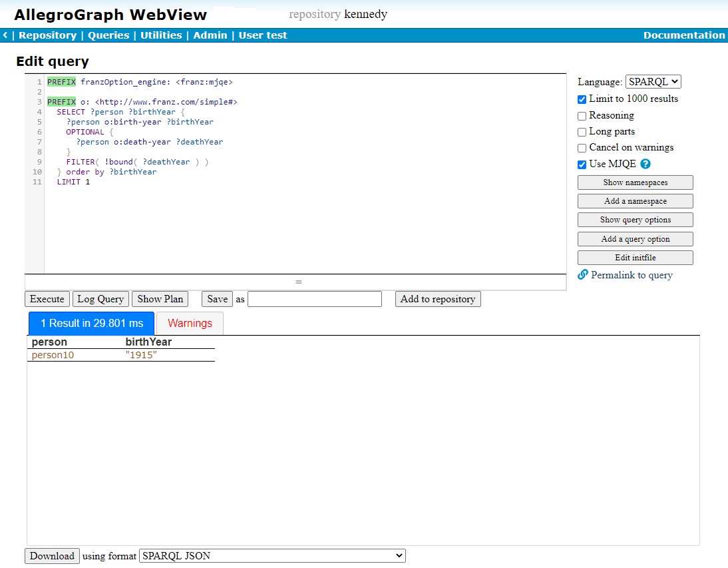Image resolution: width=728 pixels, height=568 pixels.
Task: Open the Admin menu
Action: click(x=210, y=35)
